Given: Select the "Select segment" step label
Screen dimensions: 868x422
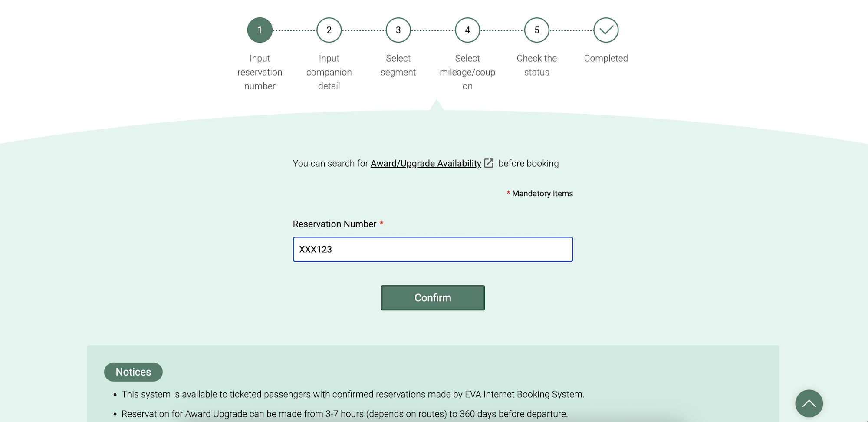Looking at the screenshot, I should (x=398, y=65).
